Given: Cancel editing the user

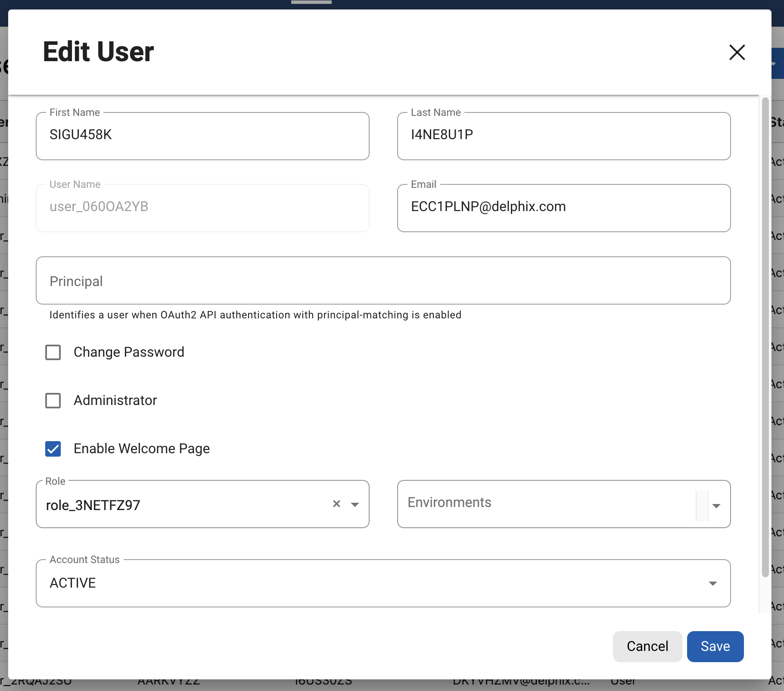Looking at the screenshot, I should pos(647,646).
